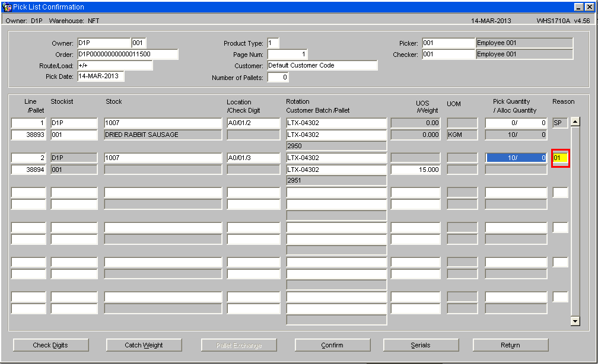Select location A0/01/2

(x=254, y=123)
